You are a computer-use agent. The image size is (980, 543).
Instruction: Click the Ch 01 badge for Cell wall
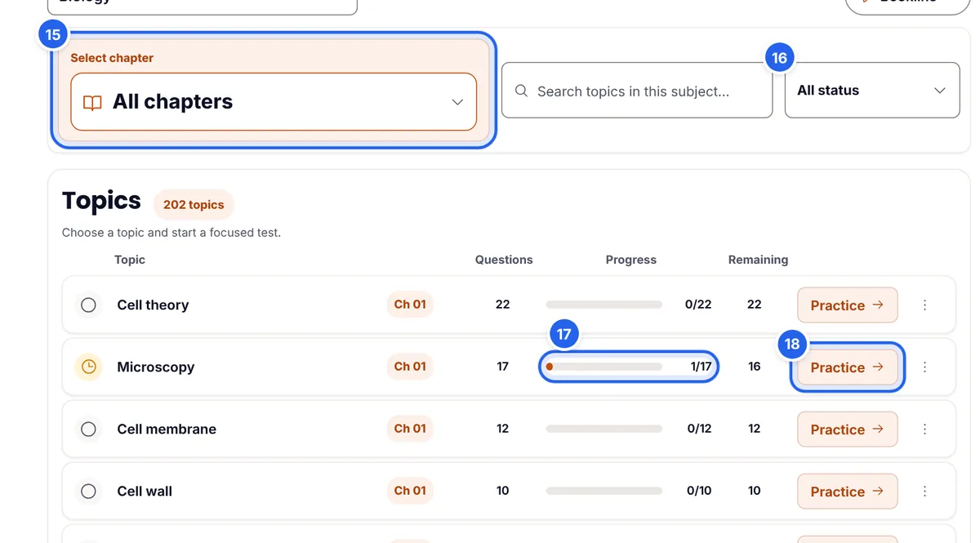[410, 491]
